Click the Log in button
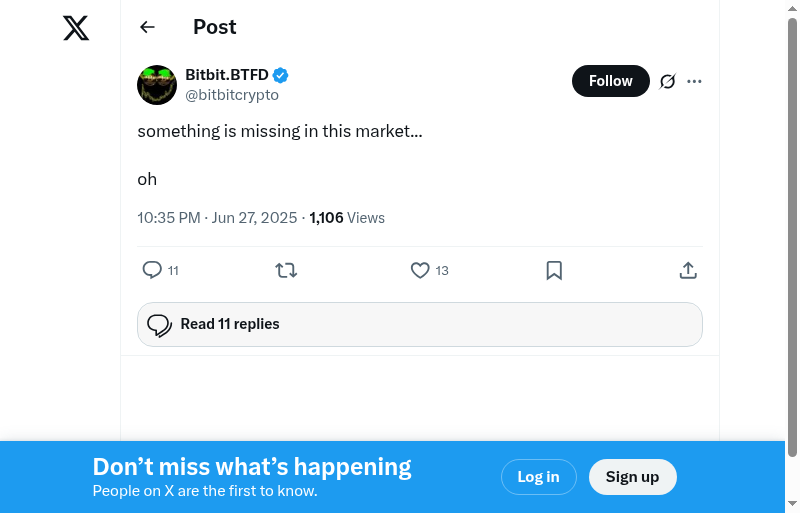800x513 pixels. point(538,477)
